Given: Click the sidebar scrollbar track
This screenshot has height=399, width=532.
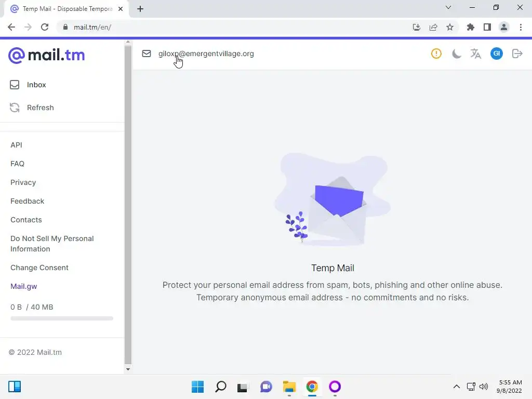Looking at the screenshot, I should [x=128, y=204].
